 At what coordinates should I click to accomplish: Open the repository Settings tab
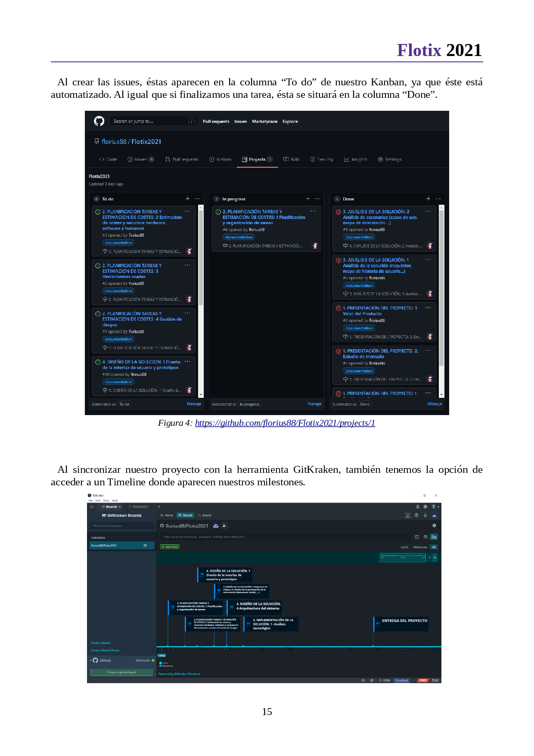(x=389, y=159)
